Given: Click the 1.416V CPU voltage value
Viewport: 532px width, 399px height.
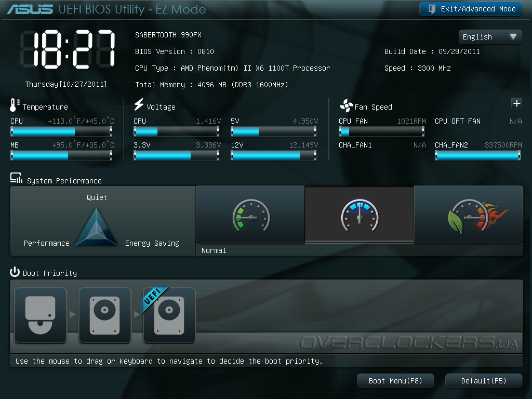Looking at the screenshot, I should tap(208, 121).
